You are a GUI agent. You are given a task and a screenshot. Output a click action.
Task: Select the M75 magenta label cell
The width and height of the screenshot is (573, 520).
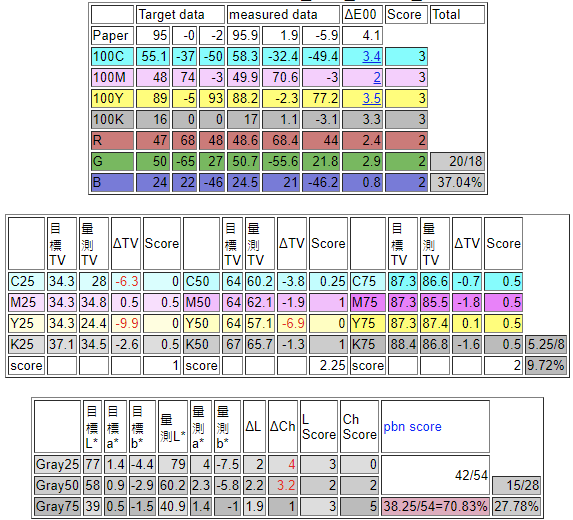pyautogui.click(x=368, y=302)
